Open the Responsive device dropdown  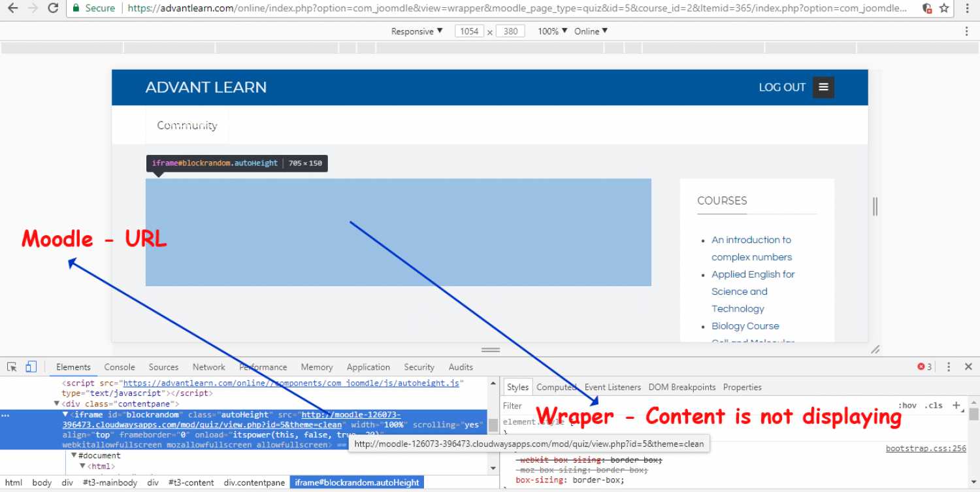(417, 31)
